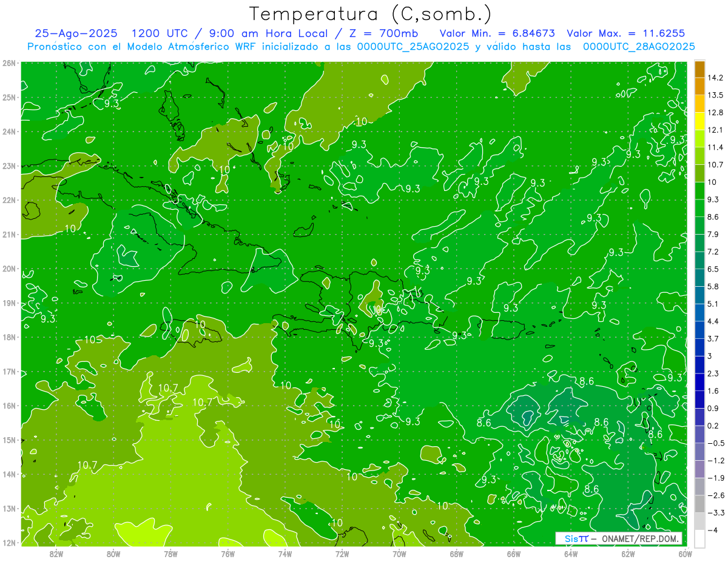Click the '26N' latitude axis label
The height and width of the screenshot is (562, 728).
pos(9,63)
